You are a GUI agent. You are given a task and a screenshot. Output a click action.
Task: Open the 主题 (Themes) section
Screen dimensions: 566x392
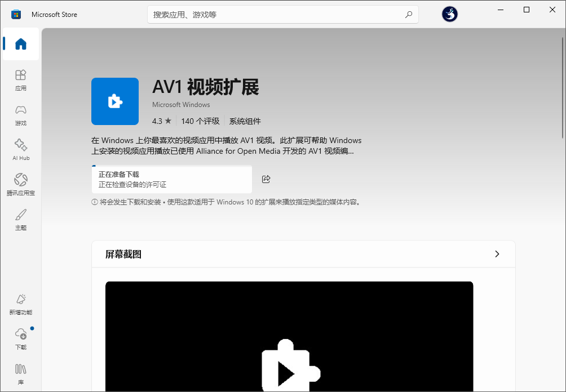pyautogui.click(x=20, y=220)
